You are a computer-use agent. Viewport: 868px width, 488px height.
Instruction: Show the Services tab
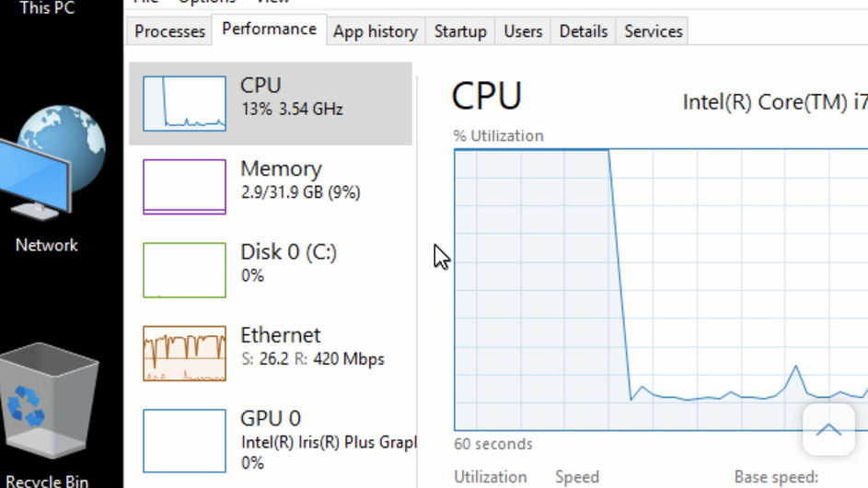(x=654, y=31)
